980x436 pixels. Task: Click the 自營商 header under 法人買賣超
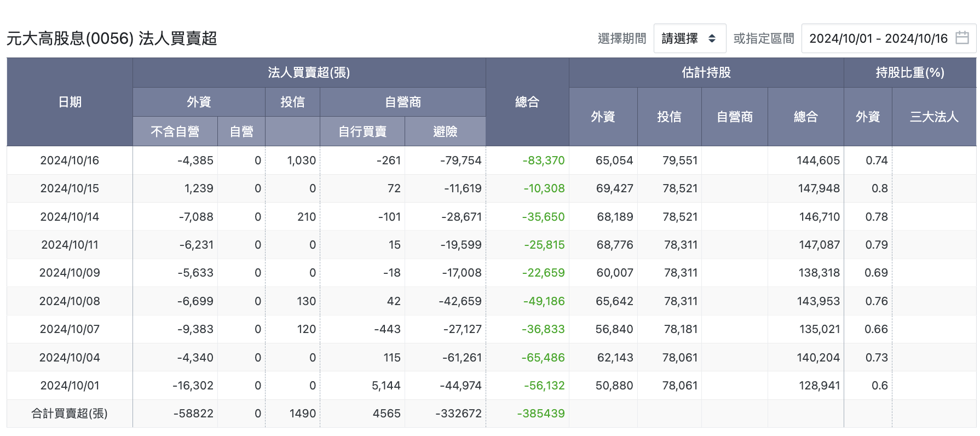[x=403, y=102]
